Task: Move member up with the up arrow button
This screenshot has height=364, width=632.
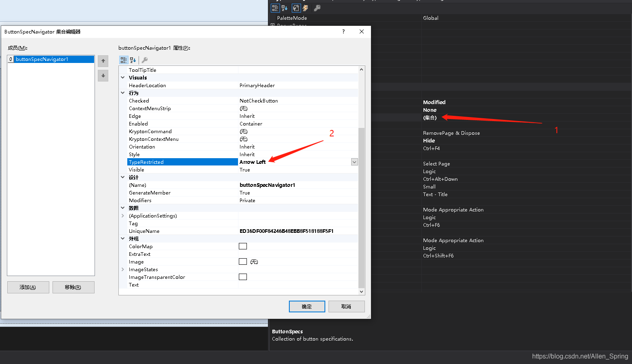Action: tap(103, 61)
